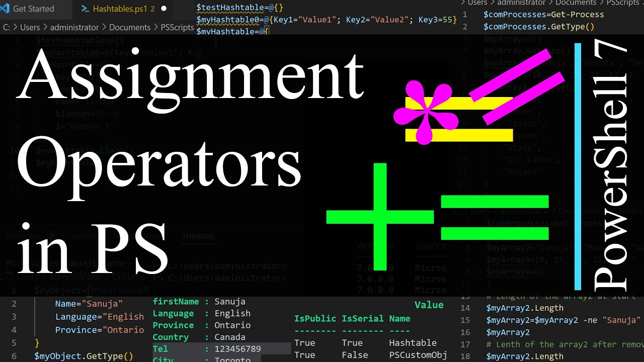Click the PSCustomObj name in output table
The height and width of the screenshot is (362, 644).
(x=418, y=354)
